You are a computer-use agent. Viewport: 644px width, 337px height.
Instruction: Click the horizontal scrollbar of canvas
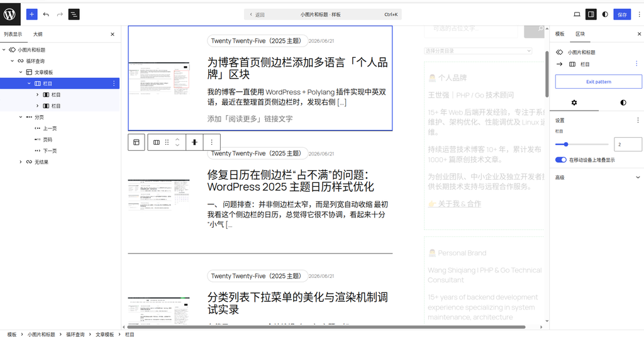coord(326,327)
